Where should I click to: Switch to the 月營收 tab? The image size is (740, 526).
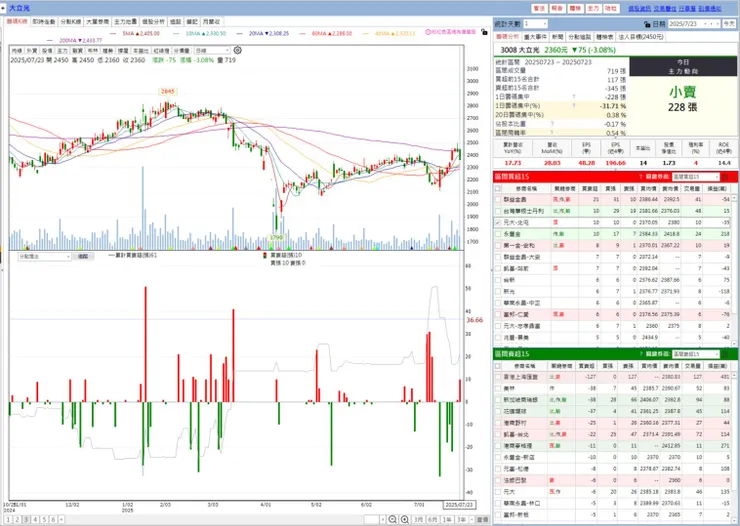click(211, 22)
